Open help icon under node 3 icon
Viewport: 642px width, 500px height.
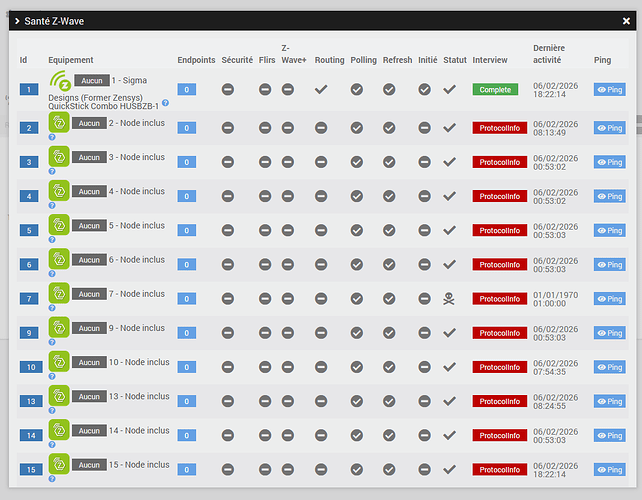(52, 171)
